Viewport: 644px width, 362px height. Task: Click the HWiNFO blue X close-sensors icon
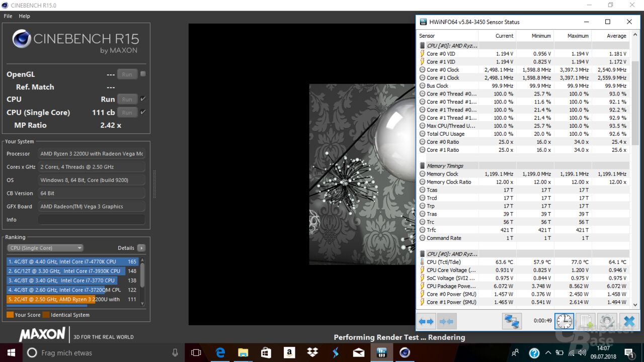(x=629, y=321)
